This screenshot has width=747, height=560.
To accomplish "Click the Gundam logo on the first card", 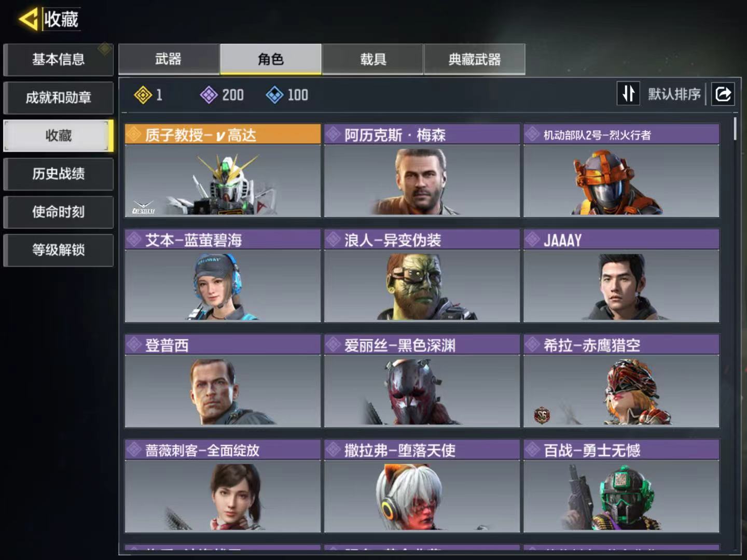I will (143, 207).
